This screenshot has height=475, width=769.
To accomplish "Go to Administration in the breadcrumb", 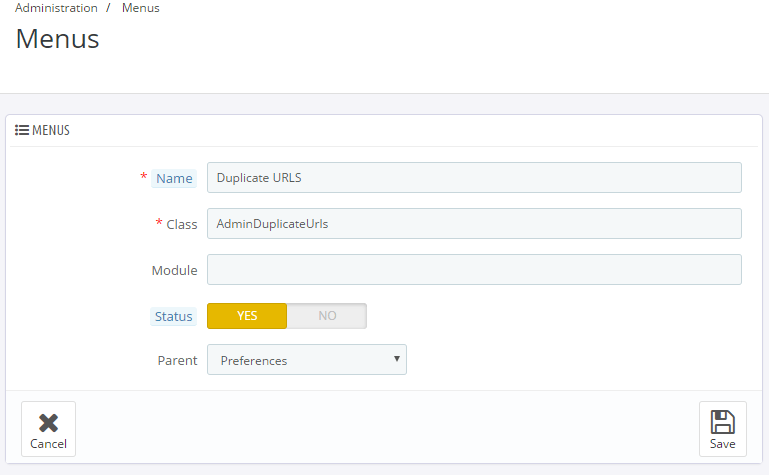I will click(56, 8).
